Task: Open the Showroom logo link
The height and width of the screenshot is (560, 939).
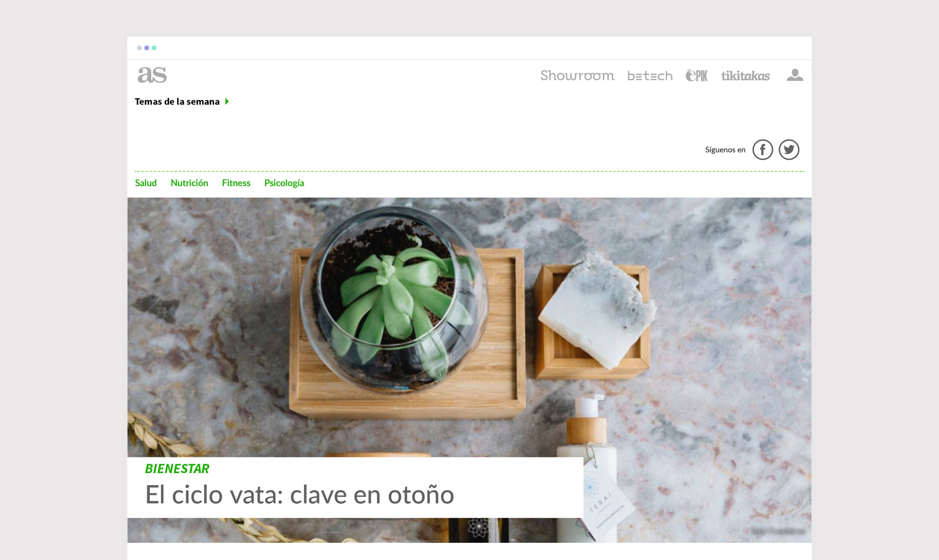Action: (577, 75)
